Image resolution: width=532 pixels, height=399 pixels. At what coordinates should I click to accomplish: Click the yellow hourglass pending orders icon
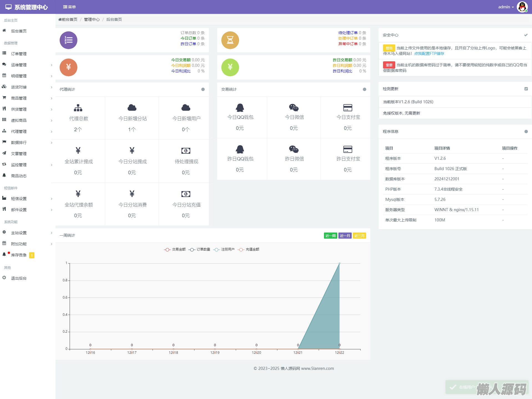230,40
